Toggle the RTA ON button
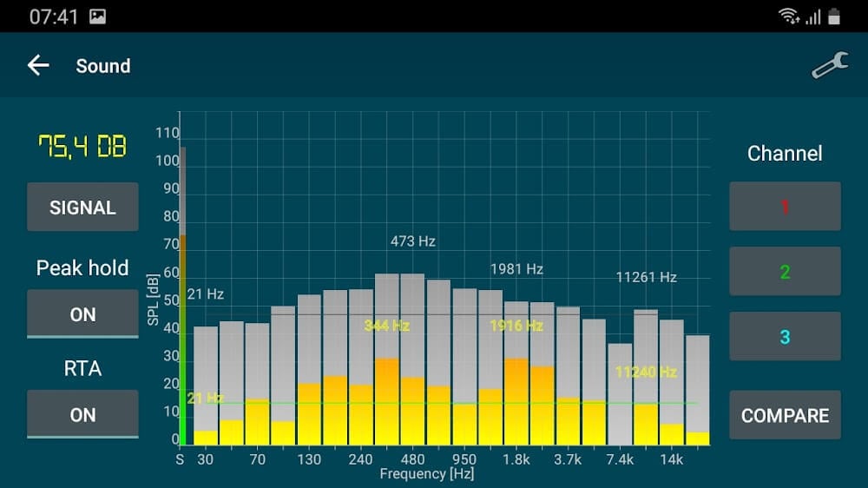This screenshot has width=868, height=488. tap(82, 415)
